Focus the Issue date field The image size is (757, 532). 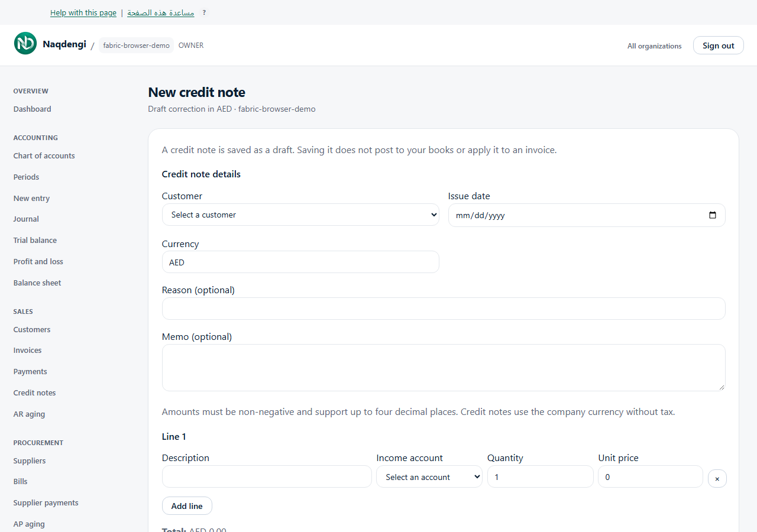coord(587,215)
